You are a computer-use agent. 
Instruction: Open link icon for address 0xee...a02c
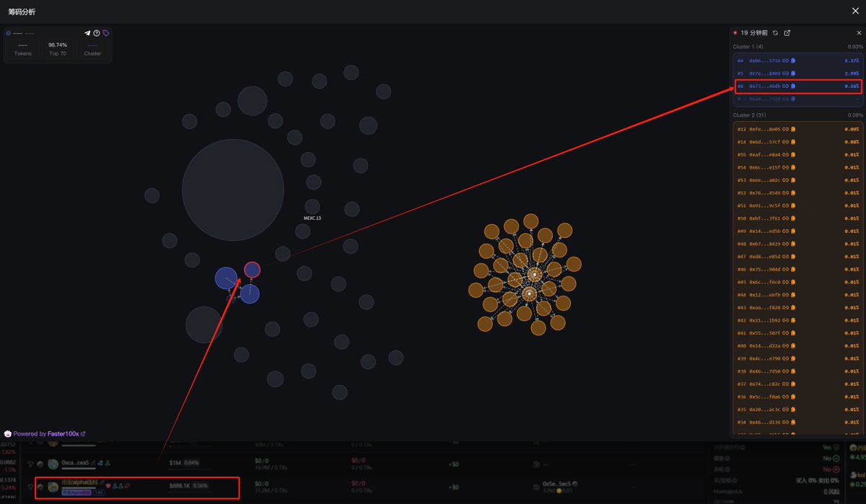(x=785, y=180)
